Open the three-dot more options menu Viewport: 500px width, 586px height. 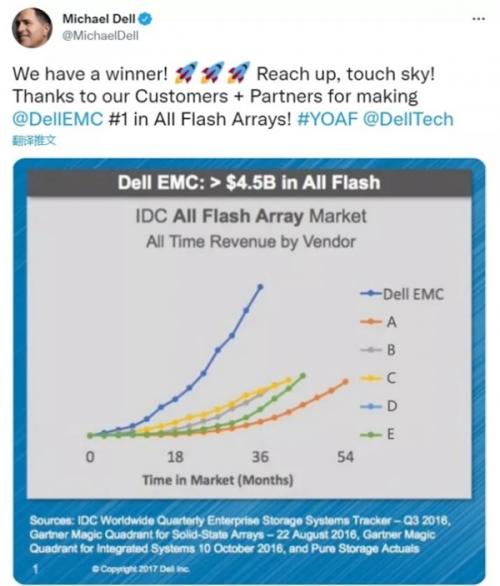pyautogui.click(x=478, y=18)
